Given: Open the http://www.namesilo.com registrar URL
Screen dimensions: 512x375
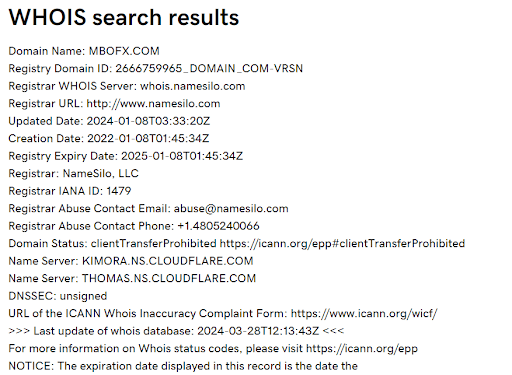Looking at the screenshot, I should [153, 104].
